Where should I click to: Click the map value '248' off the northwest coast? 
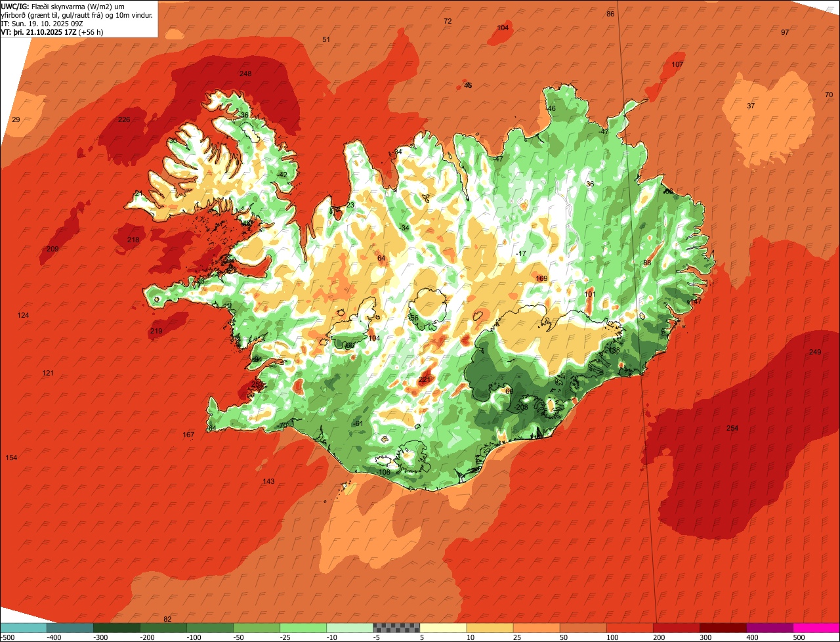(x=245, y=74)
